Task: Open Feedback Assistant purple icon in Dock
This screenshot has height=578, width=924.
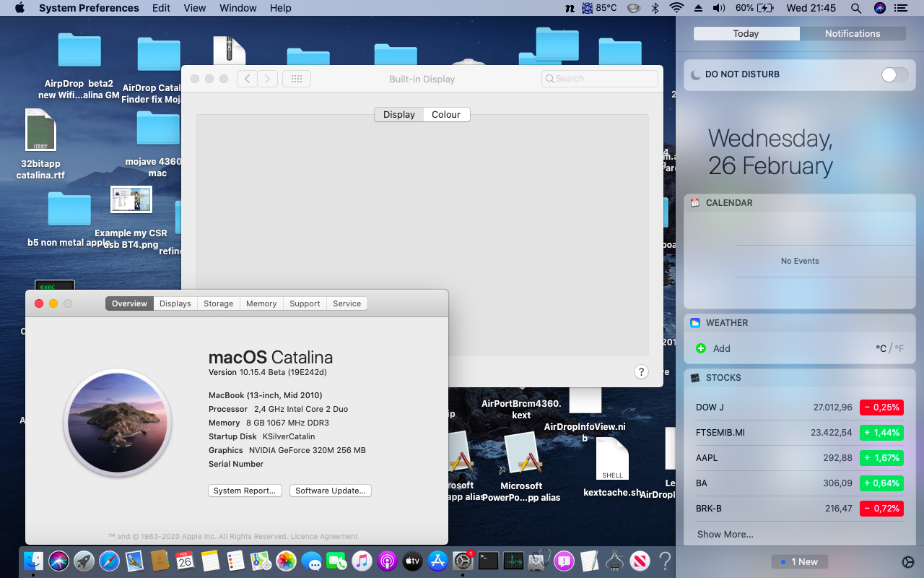Action: coord(564,560)
